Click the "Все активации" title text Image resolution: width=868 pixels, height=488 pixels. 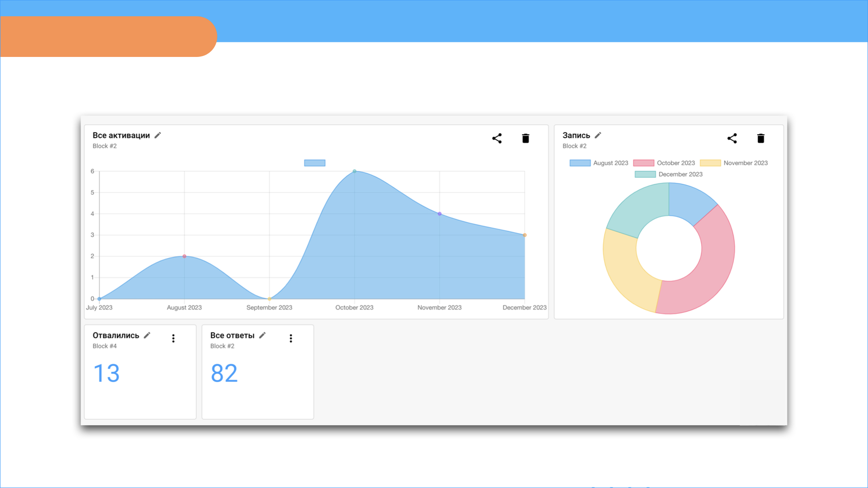pos(121,135)
